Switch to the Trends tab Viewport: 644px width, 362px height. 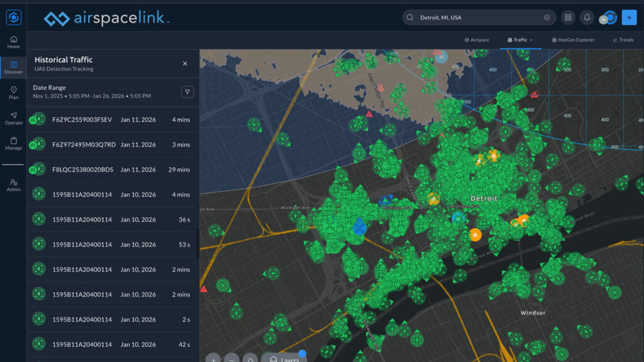(x=623, y=40)
